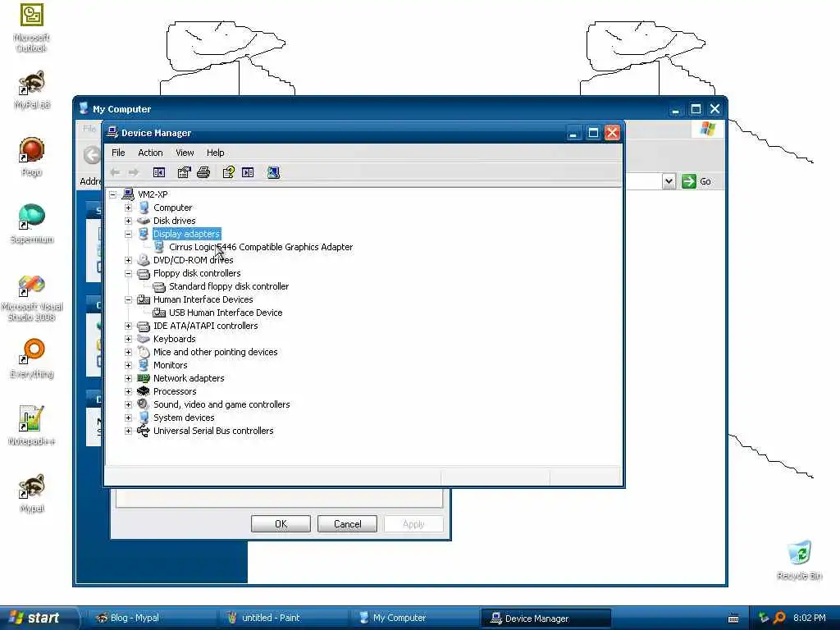Click the Processors chip icon

[143, 391]
